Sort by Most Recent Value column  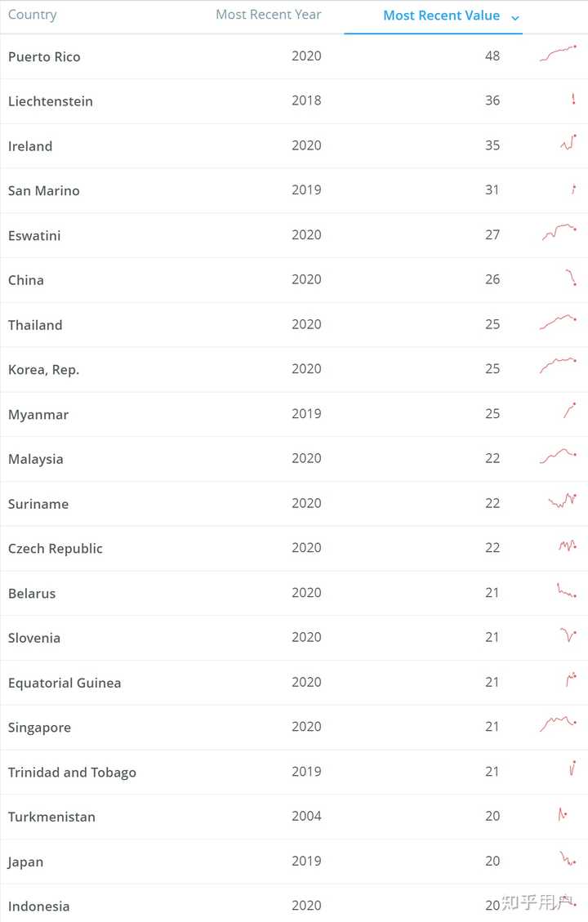(x=441, y=16)
